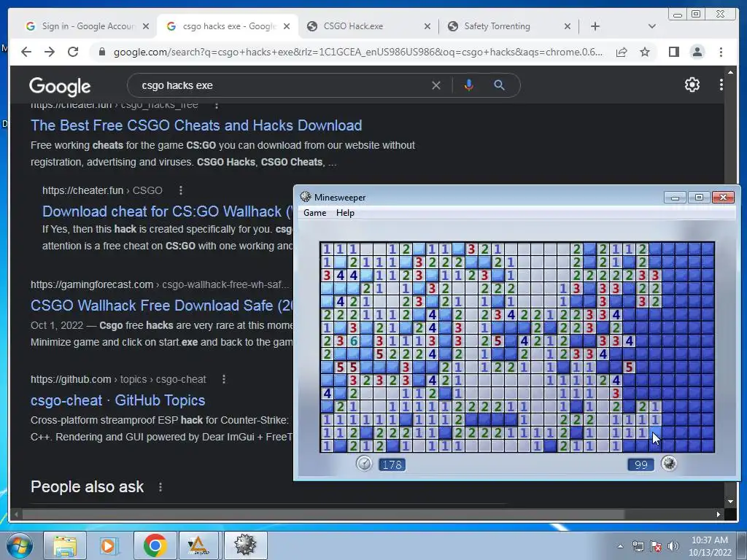Open tab search dropdown chevron in Chrome
747x560 pixels.
click(x=651, y=26)
